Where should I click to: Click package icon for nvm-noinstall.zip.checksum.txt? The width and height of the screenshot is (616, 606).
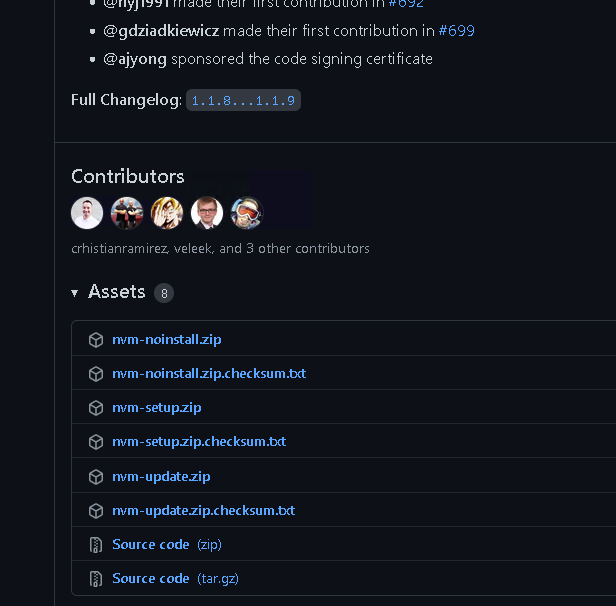coord(96,374)
